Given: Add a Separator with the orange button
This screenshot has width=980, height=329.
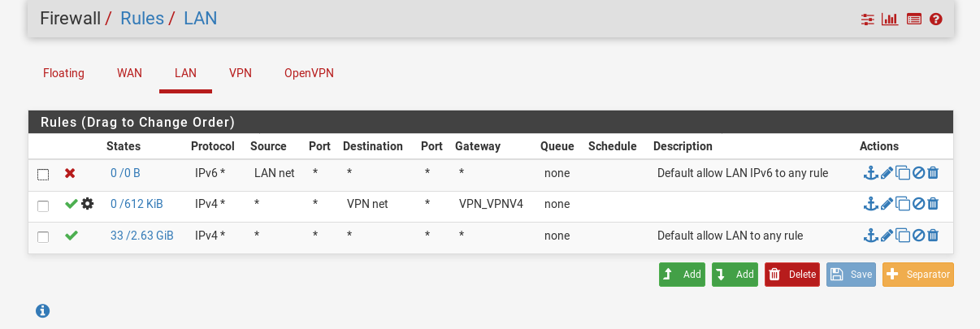Looking at the screenshot, I should 917,275.
